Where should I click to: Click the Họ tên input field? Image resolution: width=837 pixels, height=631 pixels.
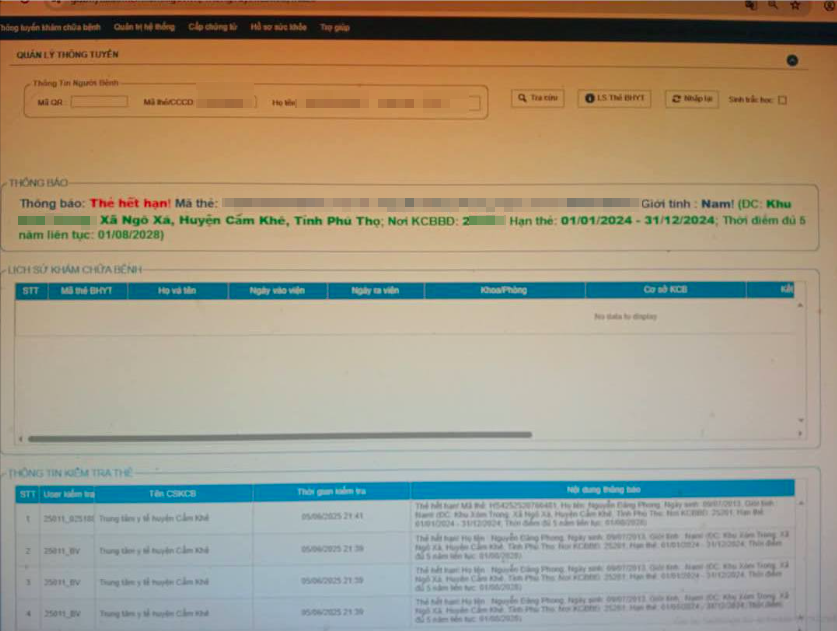click(x=389, y=103)
